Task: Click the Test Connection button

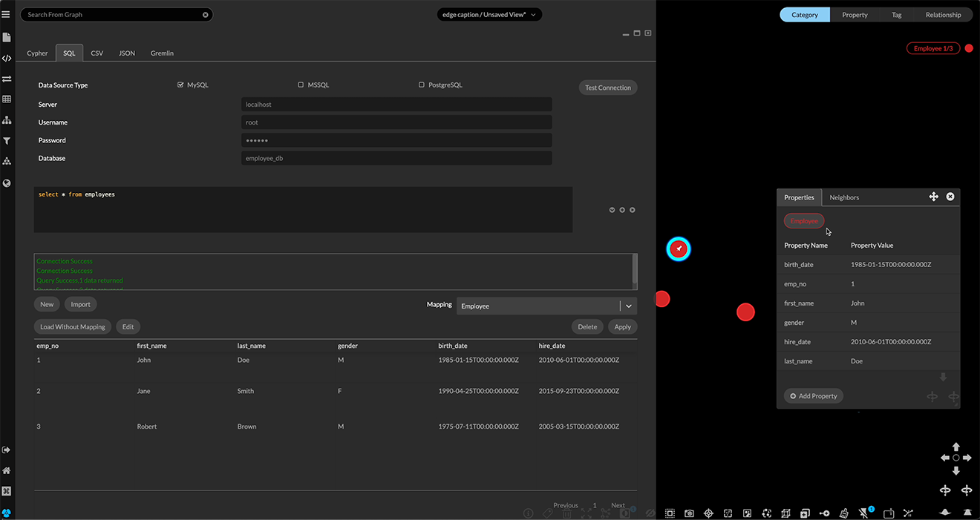Action: coord(607,87)
